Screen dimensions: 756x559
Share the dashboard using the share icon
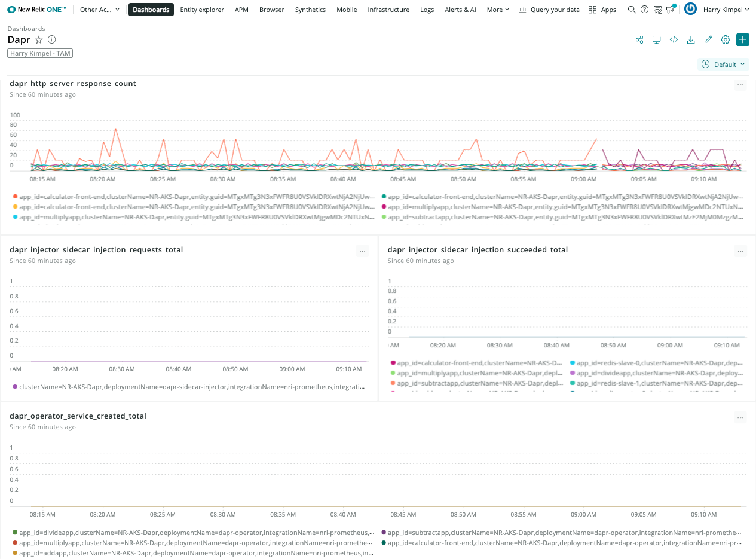point(639,40)
